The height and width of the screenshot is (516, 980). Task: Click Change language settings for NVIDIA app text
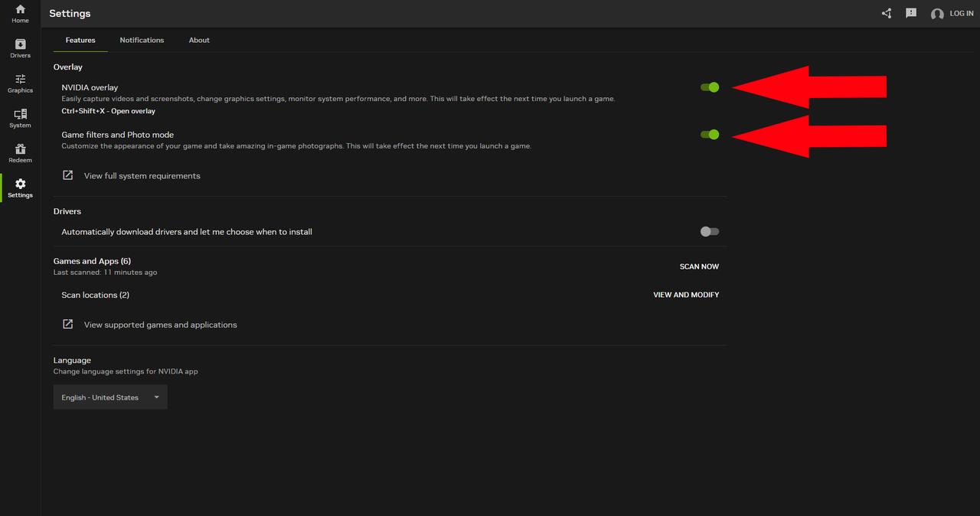pos(126,371)
